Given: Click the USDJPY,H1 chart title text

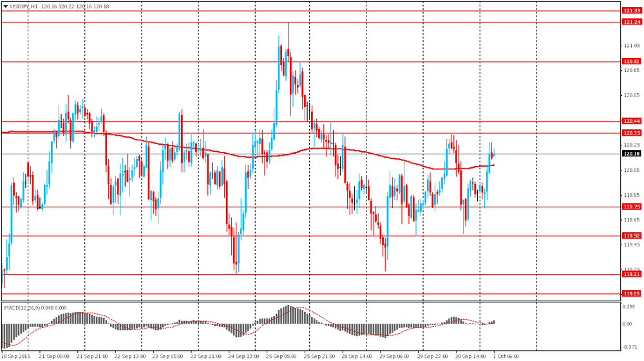Looking at the screenshot, I should click(24, 6).
